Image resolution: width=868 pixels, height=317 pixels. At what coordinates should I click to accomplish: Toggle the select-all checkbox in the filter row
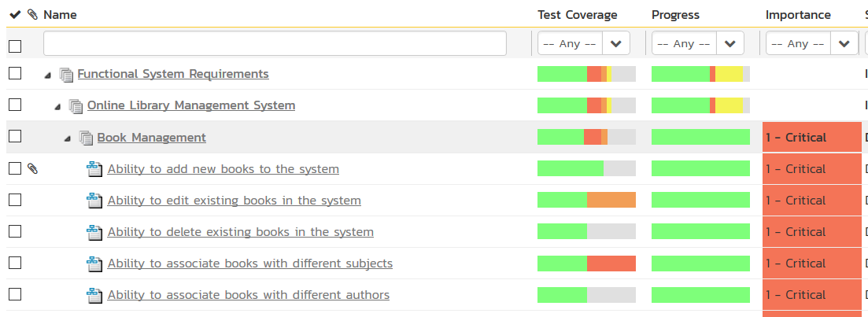pos(15,46)
